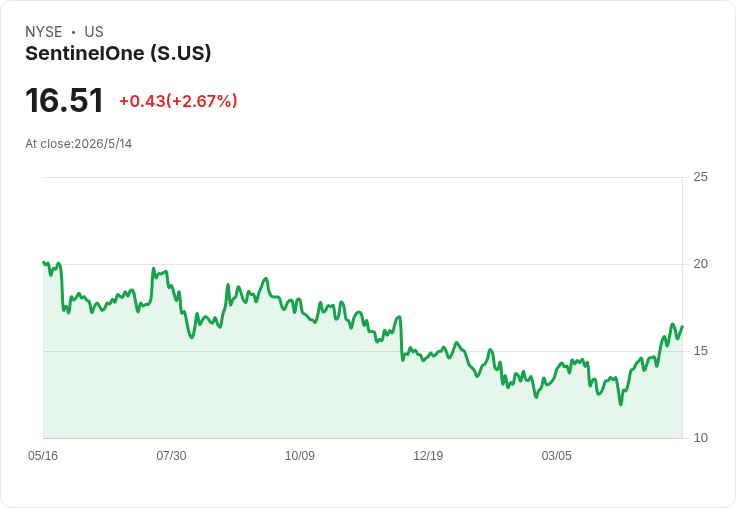Select the 16.51 current price value
The height and width of the screenshot is (508, 736).
pyautogui.click(x=64, y=100)
